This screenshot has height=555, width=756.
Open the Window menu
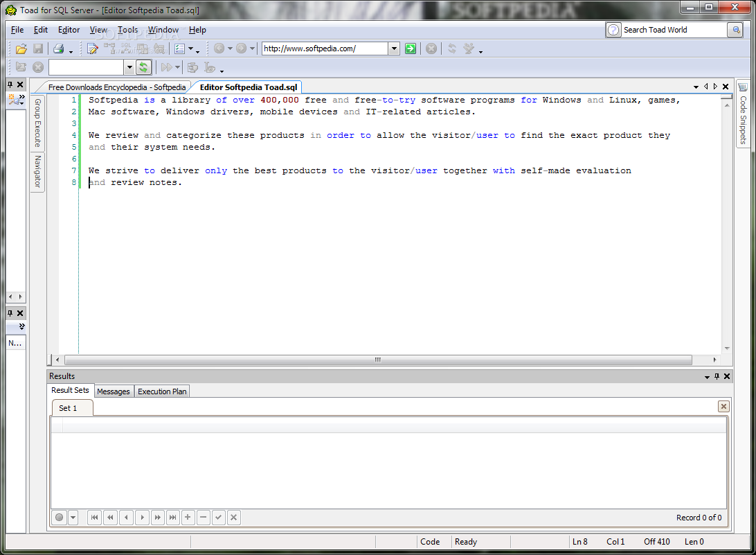point(163,30)
